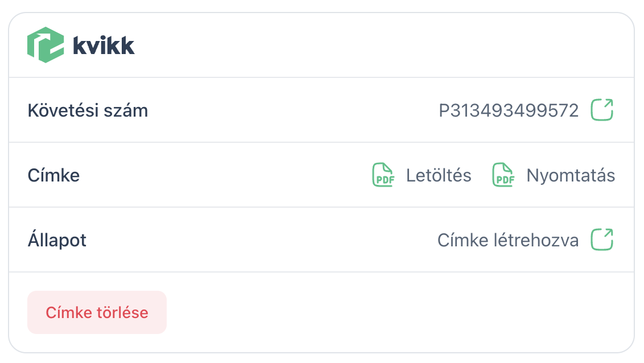Click empty header space right of kvikk logo
Viewport: 644px width, 363px height.
point(381,46)
